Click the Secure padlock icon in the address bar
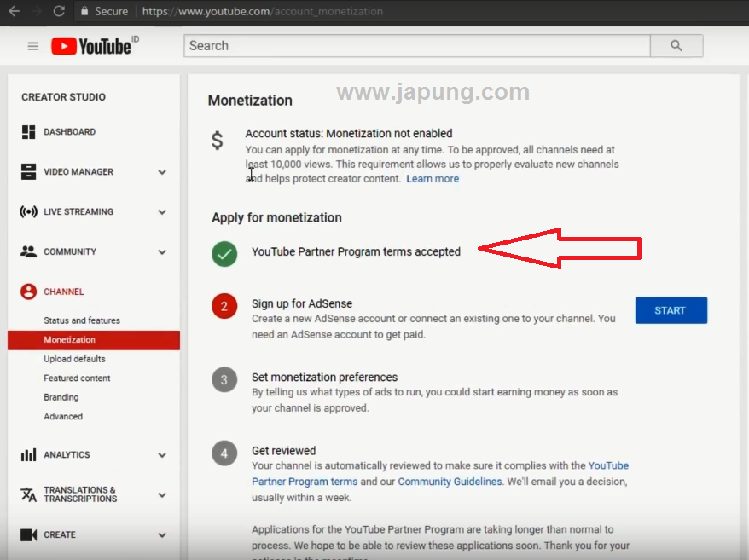Screen dimensions: 749x560 point(84,11)
